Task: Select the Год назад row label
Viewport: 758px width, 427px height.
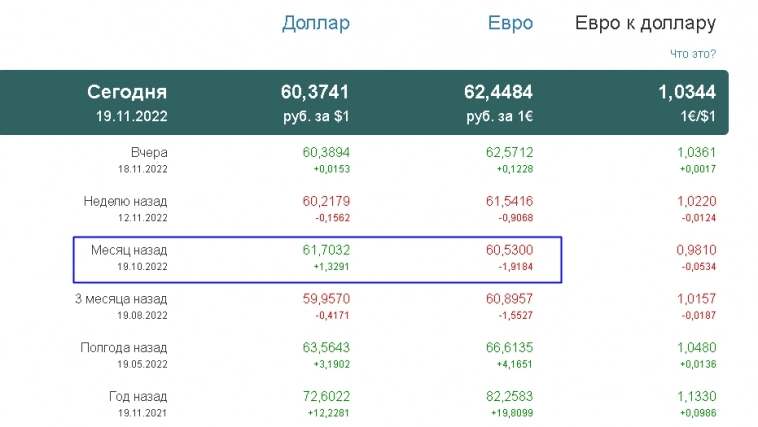Action: [138, 396]
